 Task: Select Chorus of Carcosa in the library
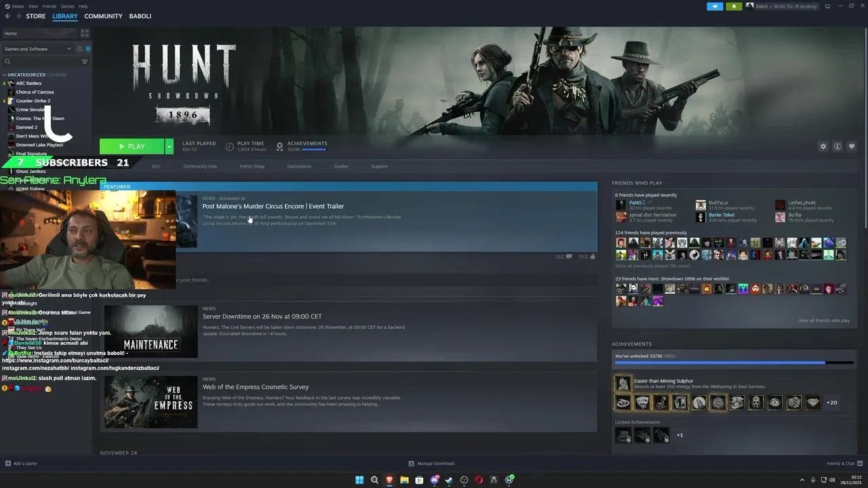[x=35, y=92]
